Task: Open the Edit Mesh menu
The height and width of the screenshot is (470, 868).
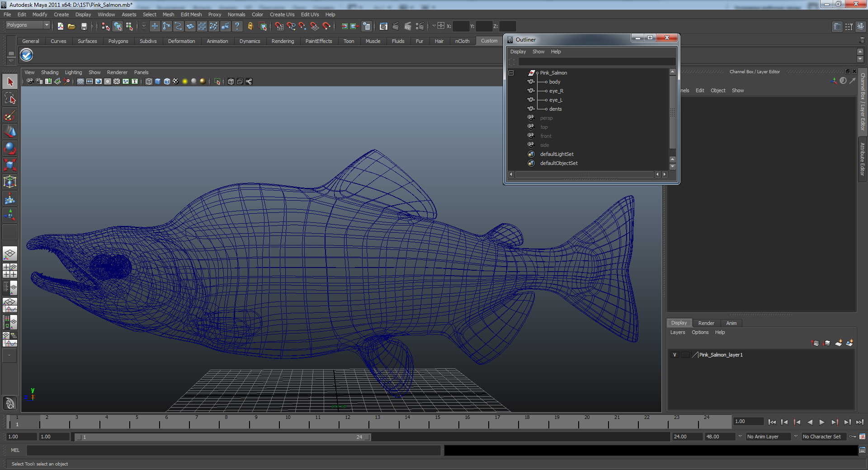Action: click(191, 14)
